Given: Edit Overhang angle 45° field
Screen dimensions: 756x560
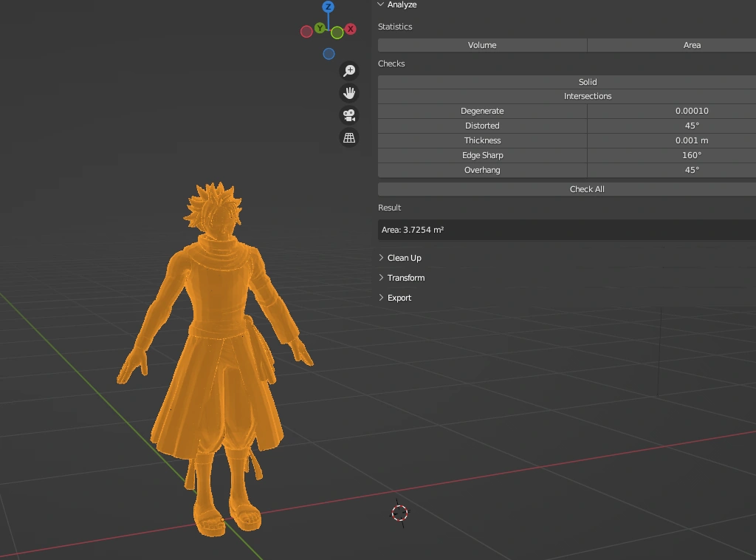Looking at the screenshot, I should 672,170.
